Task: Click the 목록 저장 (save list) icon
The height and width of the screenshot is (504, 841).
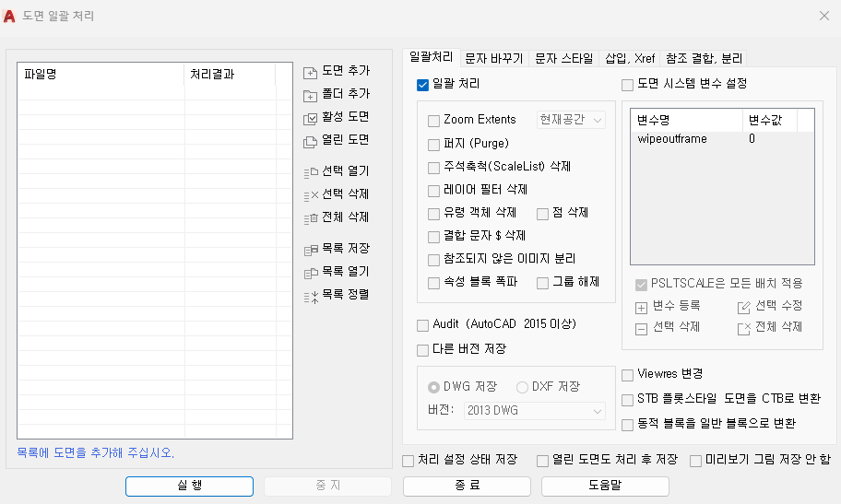Action: [x=311, y=250]
